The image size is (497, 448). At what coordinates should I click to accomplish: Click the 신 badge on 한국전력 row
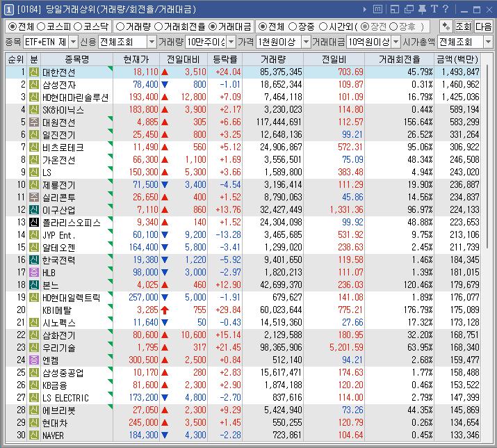(34, 260)
